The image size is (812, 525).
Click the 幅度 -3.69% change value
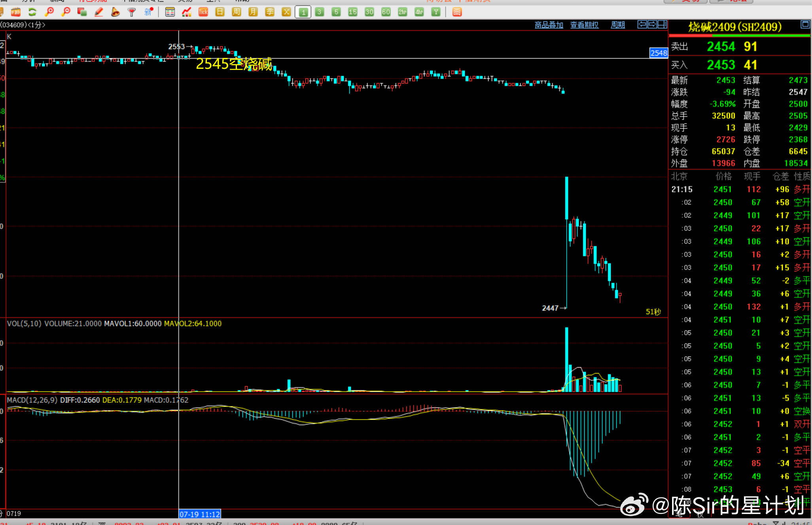tap(723, 104)
